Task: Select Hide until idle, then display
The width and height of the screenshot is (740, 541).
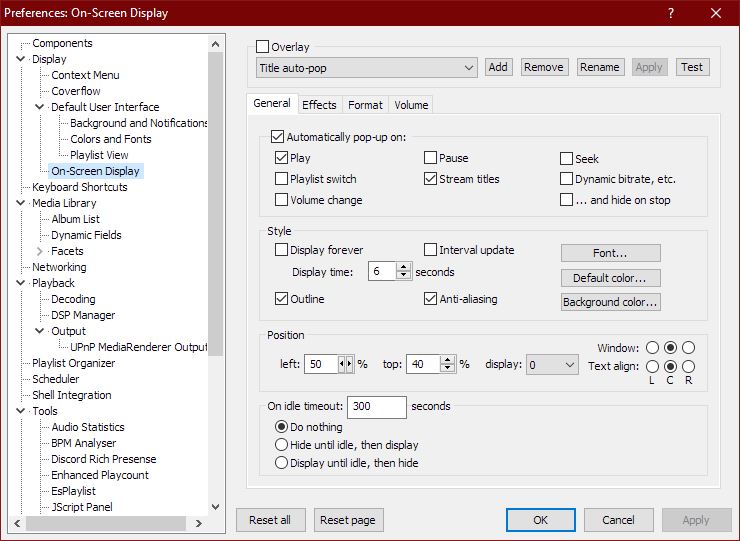Action: [282, 445]
